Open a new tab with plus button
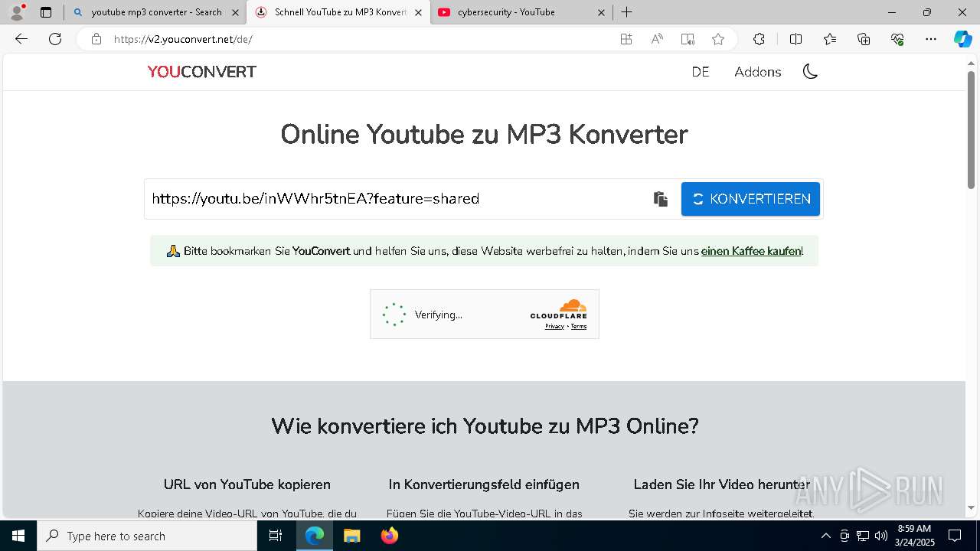The image size is (980, 551). click(627, 12)
